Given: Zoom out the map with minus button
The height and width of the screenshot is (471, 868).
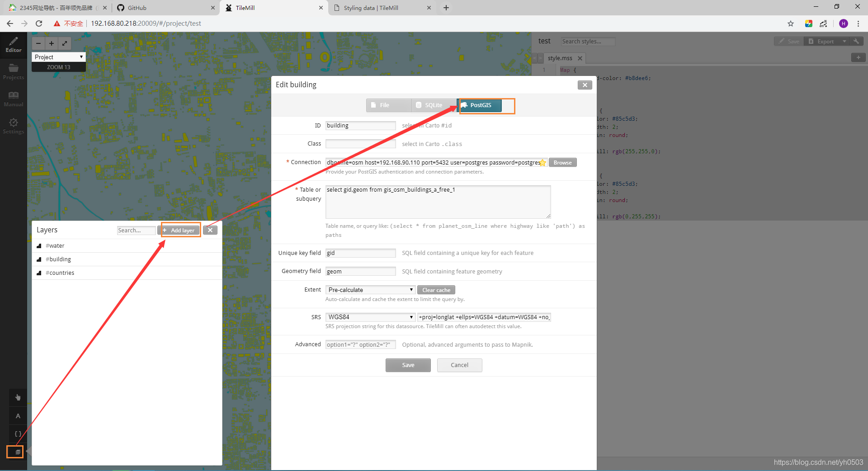Looking at the screenshot, I should tap(38, 43).
